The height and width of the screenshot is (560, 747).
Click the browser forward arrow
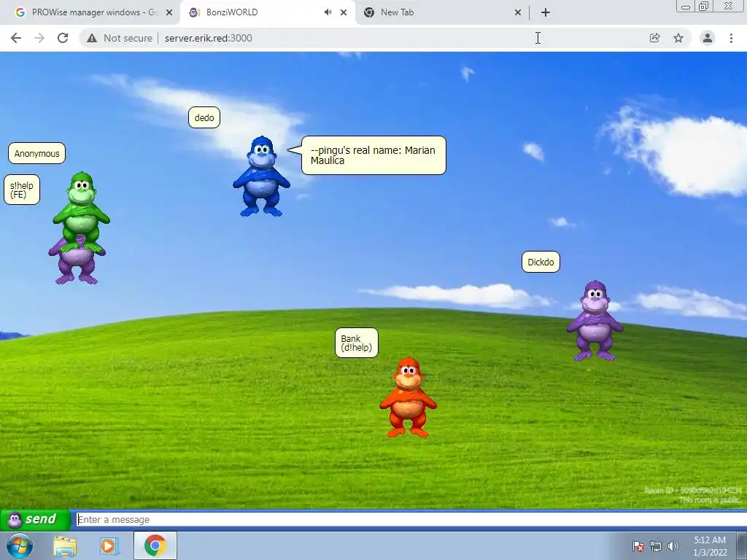[x=39, y=38]
